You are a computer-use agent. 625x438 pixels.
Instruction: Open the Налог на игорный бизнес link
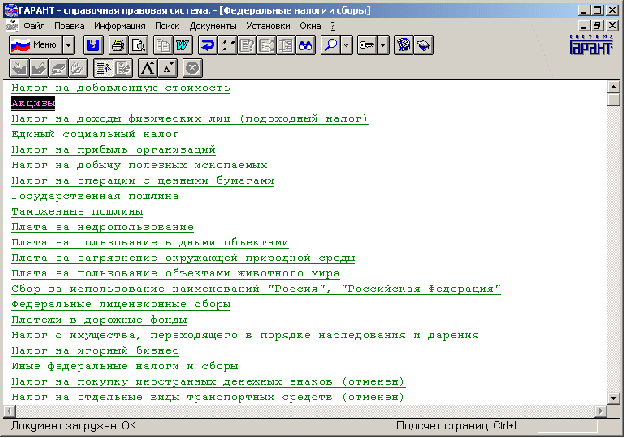pos(95,351)
